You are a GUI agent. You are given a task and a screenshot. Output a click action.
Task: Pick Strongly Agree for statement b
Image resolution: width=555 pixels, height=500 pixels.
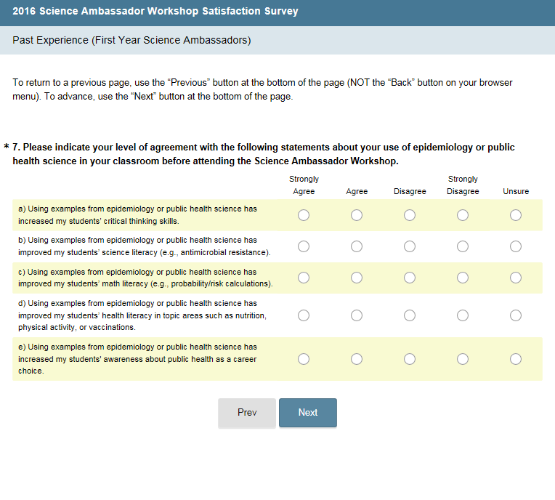coord(303,246)
